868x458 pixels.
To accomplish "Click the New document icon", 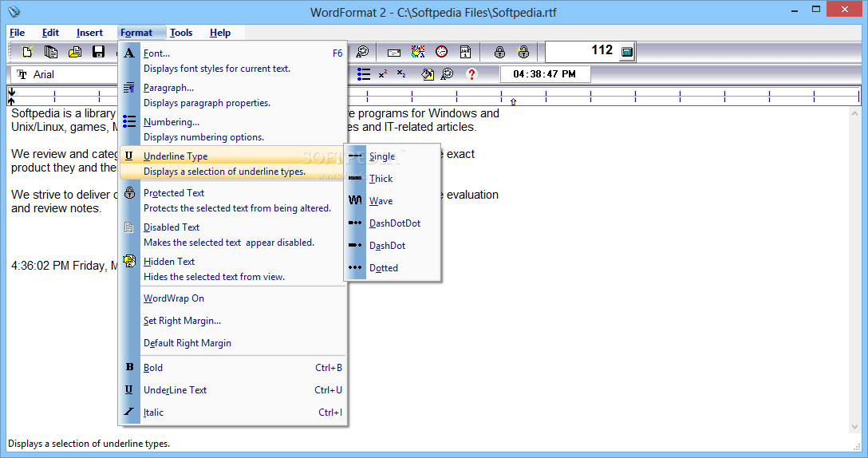I will click(27, 52).
